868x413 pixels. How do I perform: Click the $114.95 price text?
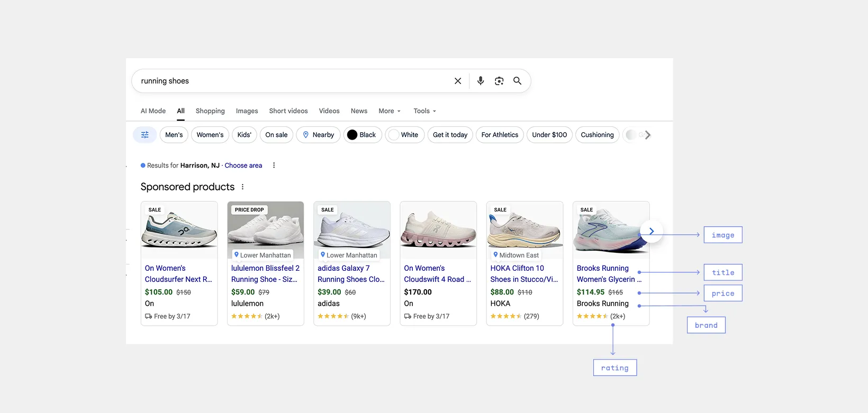point(591,292)
